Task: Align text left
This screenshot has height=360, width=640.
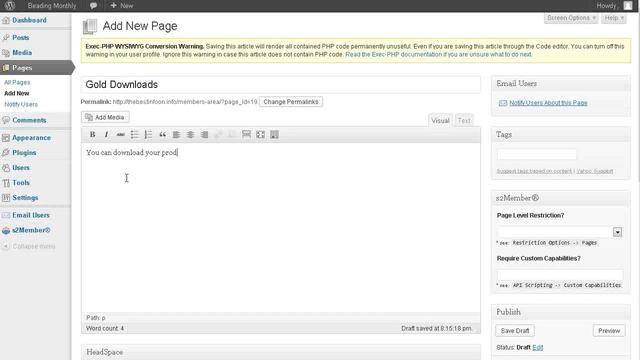Action: tap(176, 134)
